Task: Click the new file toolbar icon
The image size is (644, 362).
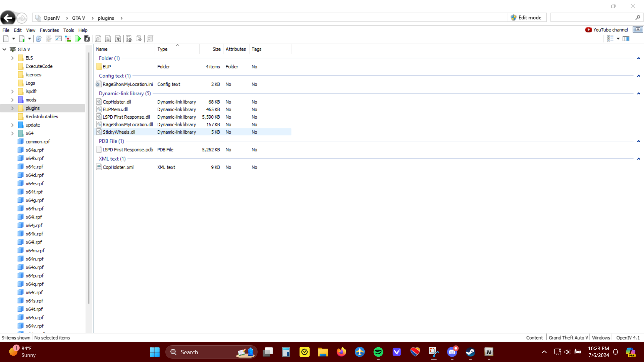Action: click(6, 39)
